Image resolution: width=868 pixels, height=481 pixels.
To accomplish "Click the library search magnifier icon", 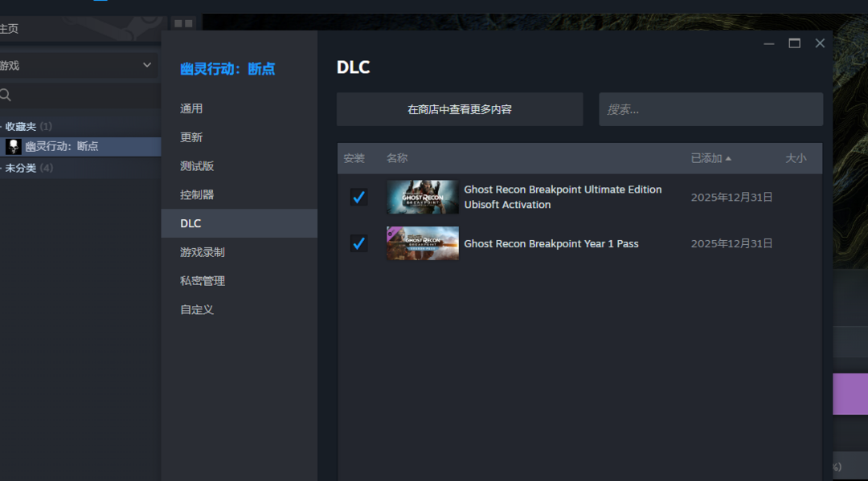I will point(6,96).
